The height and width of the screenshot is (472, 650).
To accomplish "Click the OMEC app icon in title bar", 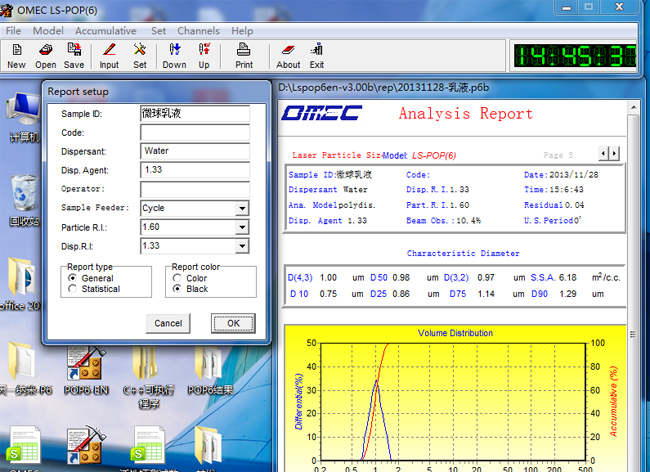I will (x=6, y=10).
